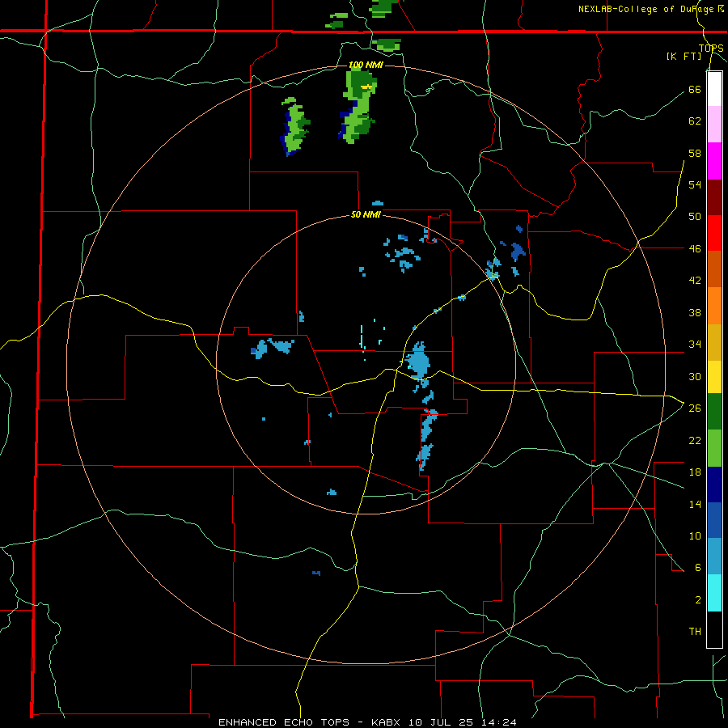Click the "30" legend value
728x728 pixels.
pos(695,376)
